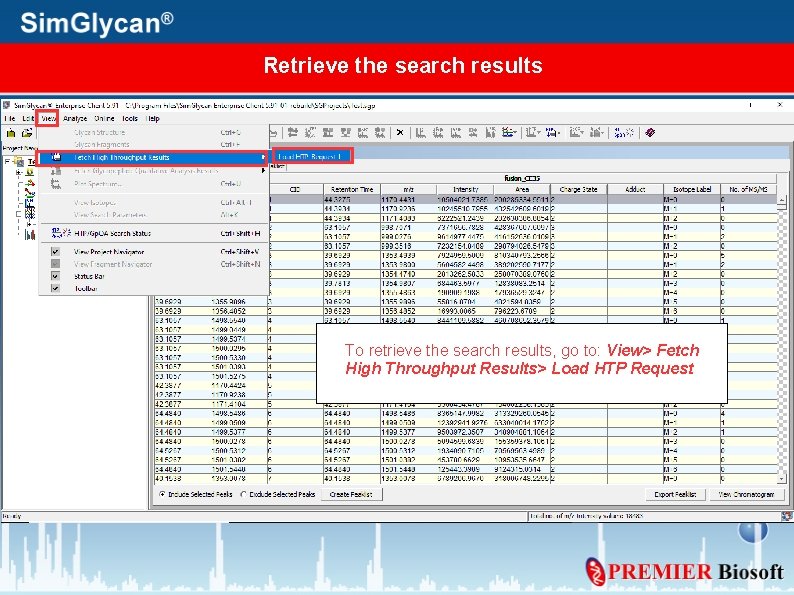
Task: Collapse the root node of the project tree
Action: [x=7, y=162]
